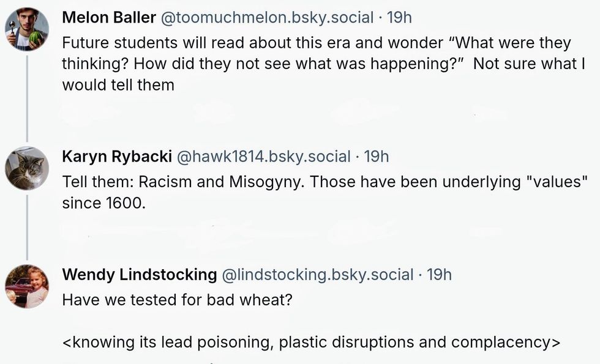Screen dimensions: 600x364
Task: Click the "would tell them" line of the first post
Action: tap(118, 85)
